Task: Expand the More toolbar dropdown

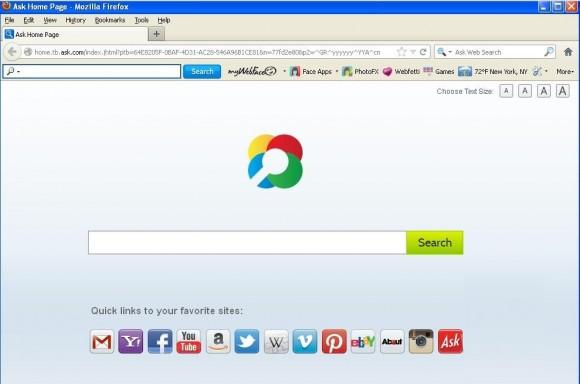Action: (x=565, y=71)
